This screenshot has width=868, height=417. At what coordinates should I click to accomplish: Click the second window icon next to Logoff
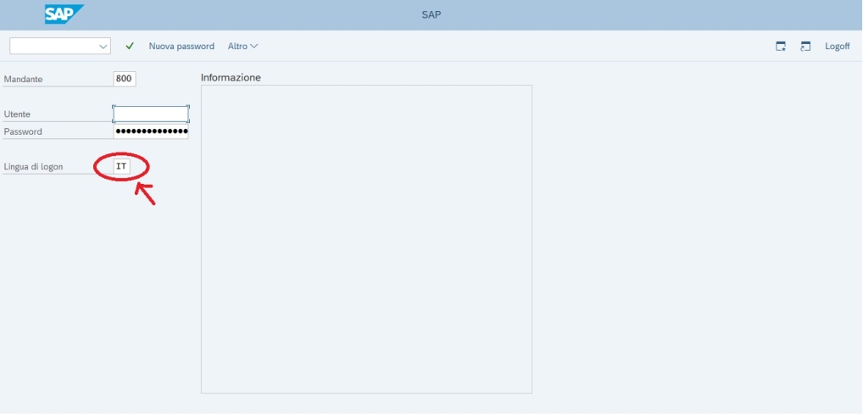[x=805, y=47]
